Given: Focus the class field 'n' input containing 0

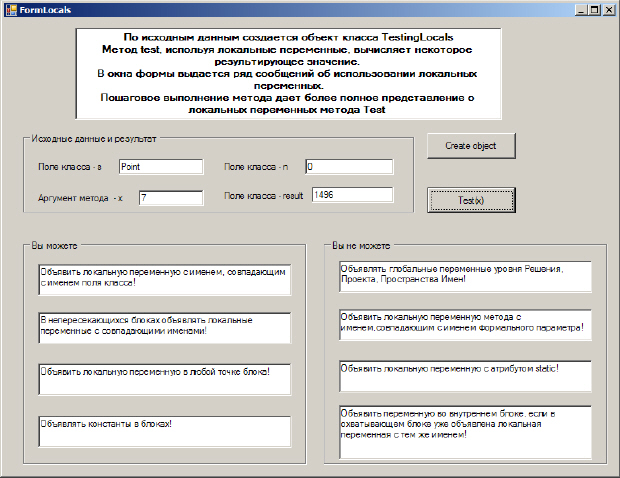Looking at the screenshot, I should coord(349,167).
